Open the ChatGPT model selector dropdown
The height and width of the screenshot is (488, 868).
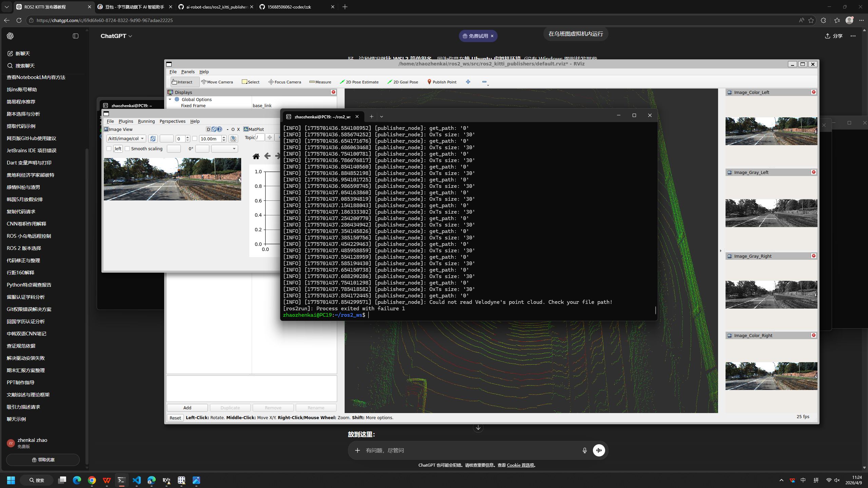coord(116,36)
